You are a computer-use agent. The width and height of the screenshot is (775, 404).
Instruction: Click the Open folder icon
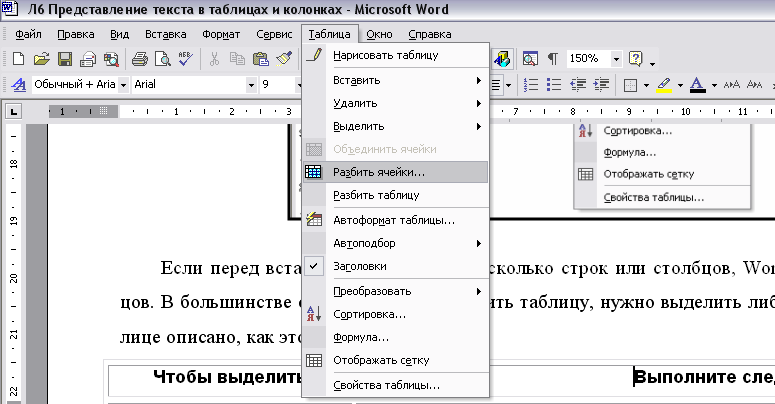coord(42,59)
